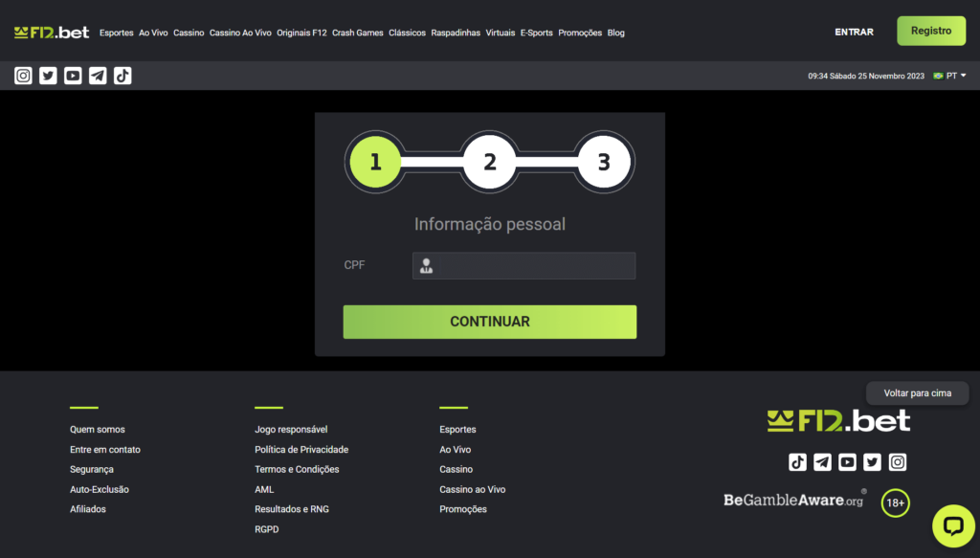
Task: Select step 3 in the progress indicator
Action: tap(604, 162)
